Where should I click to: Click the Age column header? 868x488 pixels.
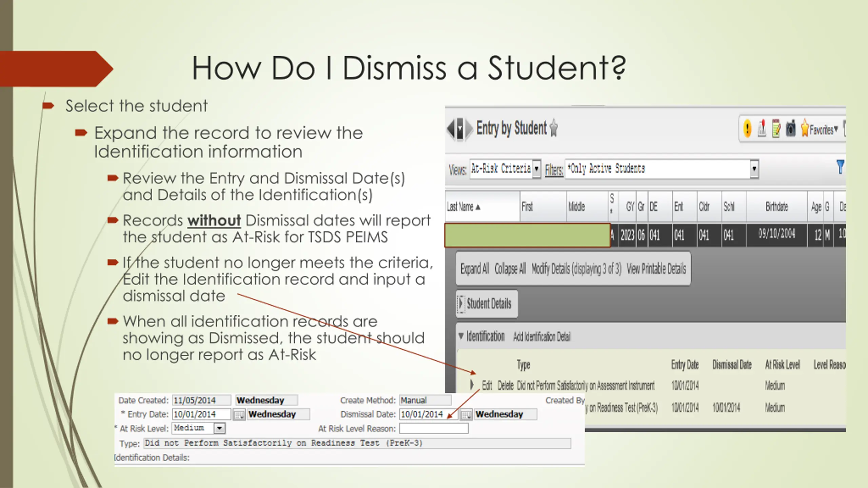click(x=816, y=206)
